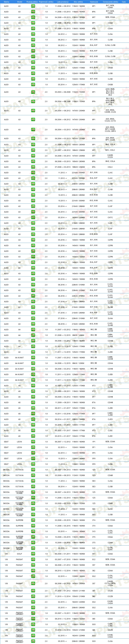Image resolution: width=129 pixels, height=644 pixels.
Task: Select the "05.2003 -> 06.2008" production years cell
Action: (x=63, y=92)
